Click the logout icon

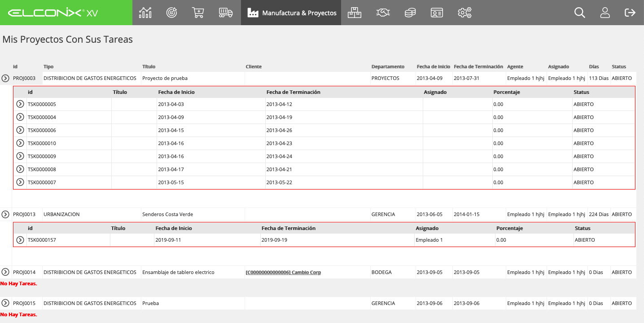630,13
